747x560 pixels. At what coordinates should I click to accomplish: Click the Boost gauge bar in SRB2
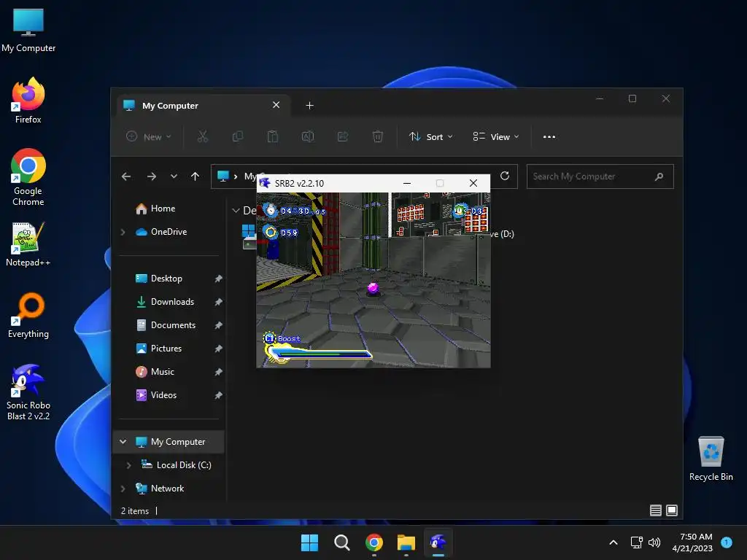pos(318,354)
